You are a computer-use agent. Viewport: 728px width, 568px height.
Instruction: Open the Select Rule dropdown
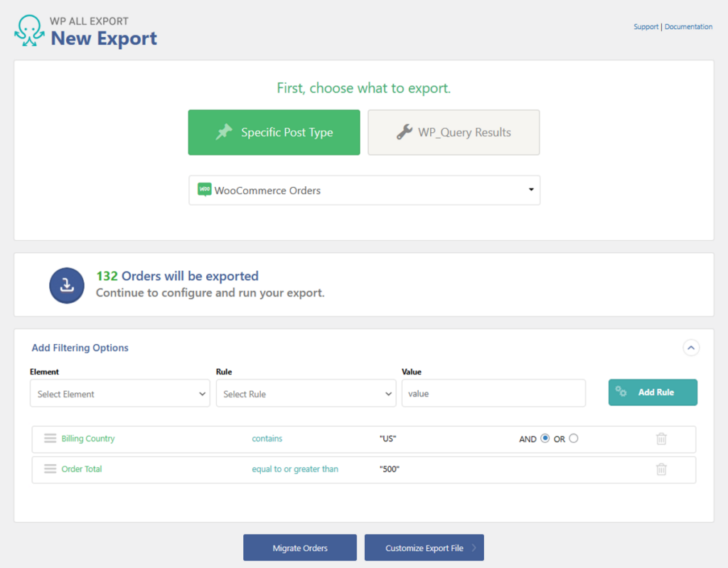[x=306, y=393]
